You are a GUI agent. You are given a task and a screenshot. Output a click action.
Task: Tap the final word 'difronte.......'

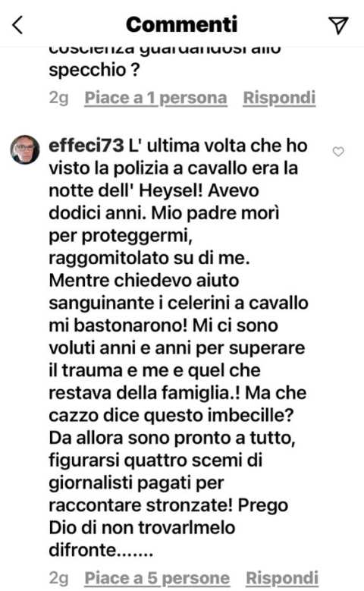[101, 550]
